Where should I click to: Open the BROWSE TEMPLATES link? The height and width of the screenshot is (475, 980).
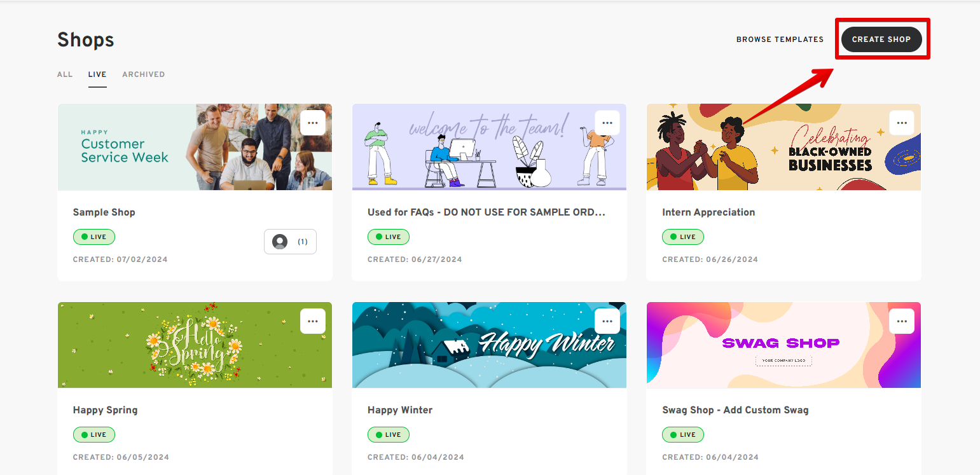coord(780,39)
